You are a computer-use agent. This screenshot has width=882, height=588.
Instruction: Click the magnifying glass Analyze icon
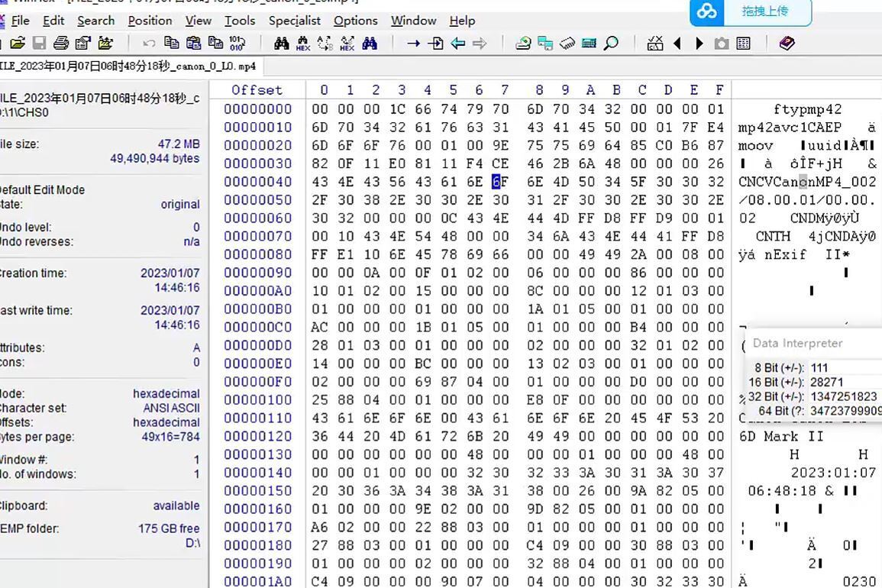point(611,43)
